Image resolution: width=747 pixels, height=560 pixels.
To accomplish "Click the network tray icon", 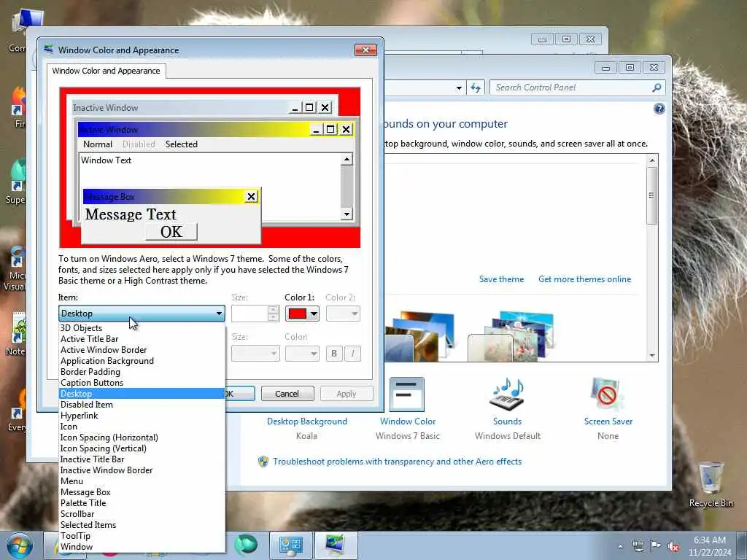I will point(638,546).
